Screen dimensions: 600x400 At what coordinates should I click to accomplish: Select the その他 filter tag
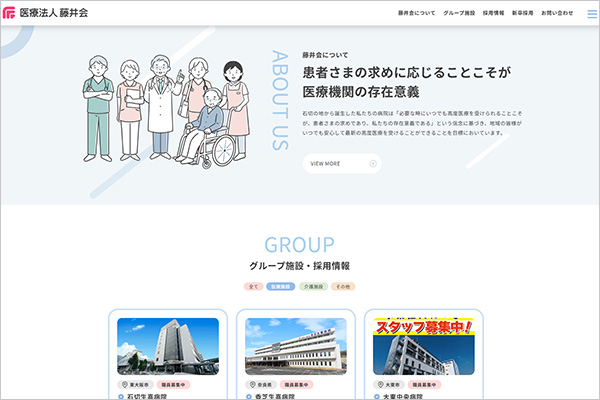343,287
